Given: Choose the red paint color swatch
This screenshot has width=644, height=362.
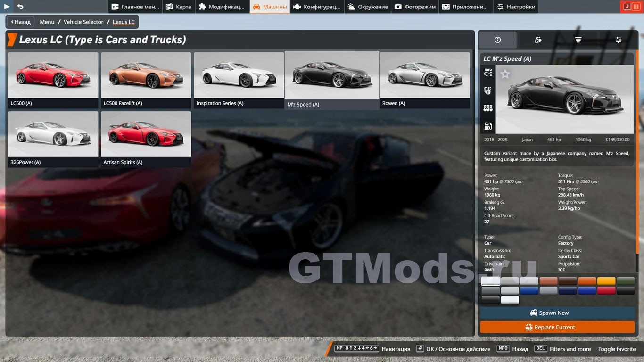Looking at the screenshot, I should click(606, 291).
